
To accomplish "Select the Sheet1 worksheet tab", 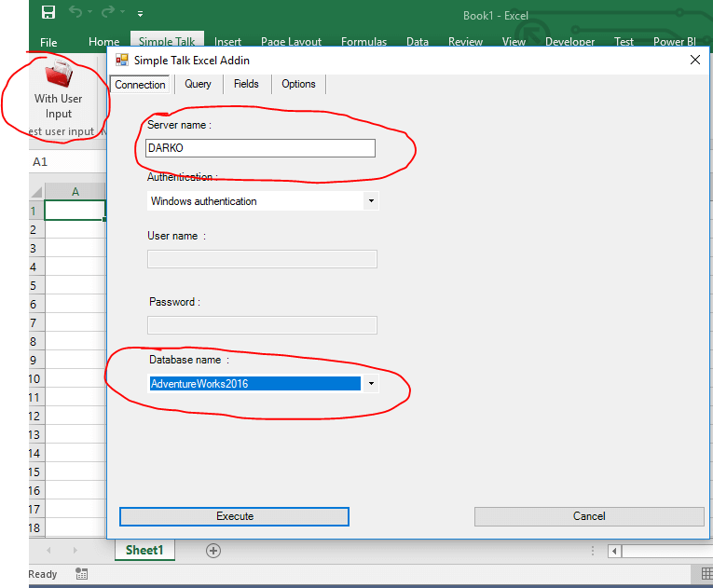I will [x=144, y=550].
